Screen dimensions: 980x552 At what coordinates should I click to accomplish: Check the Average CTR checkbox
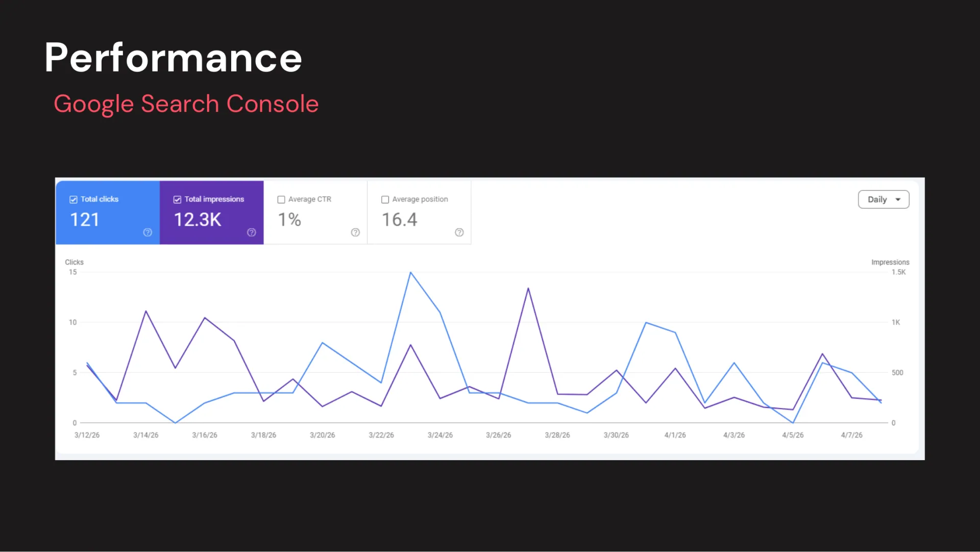281,200
